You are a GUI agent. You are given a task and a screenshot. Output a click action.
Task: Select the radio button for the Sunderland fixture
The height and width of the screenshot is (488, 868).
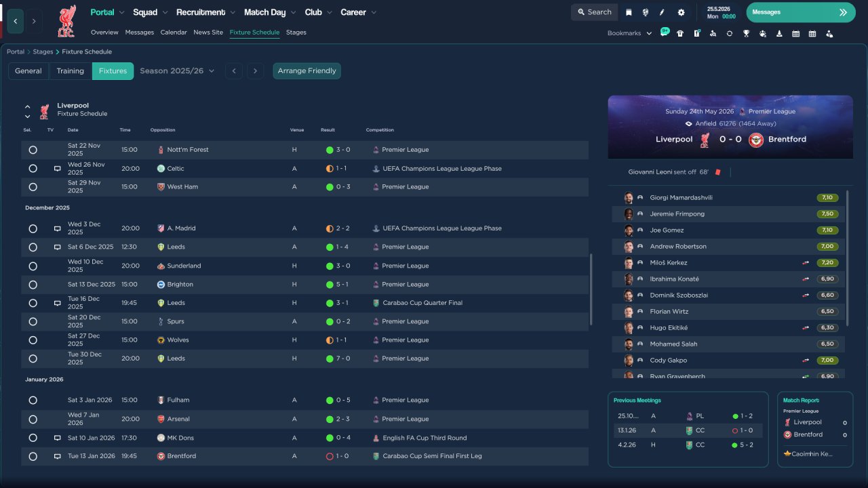[x=33, y=266]
